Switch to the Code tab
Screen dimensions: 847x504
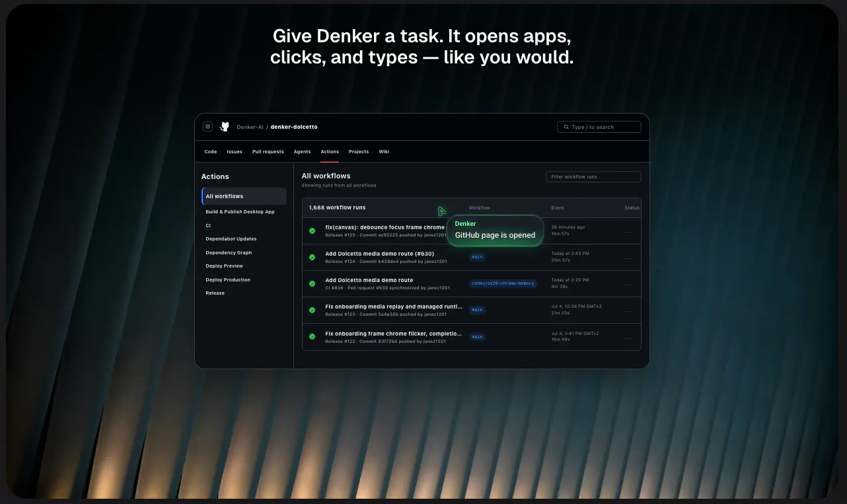(211, 151)
